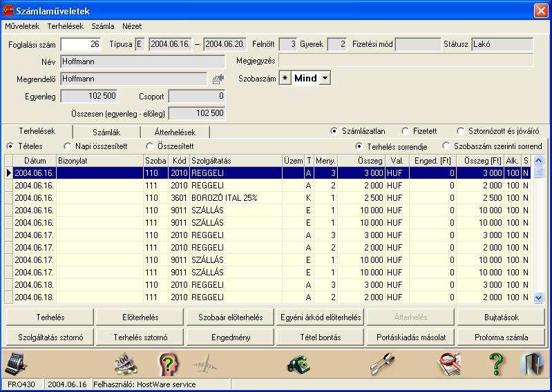Switch to the Számlák tab

106,133
